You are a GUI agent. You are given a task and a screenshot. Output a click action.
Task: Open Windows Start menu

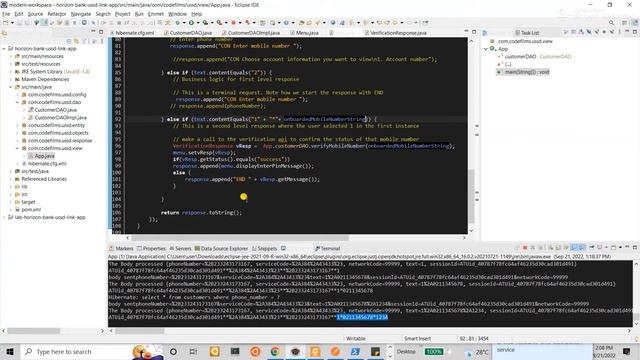coord(10,351)
